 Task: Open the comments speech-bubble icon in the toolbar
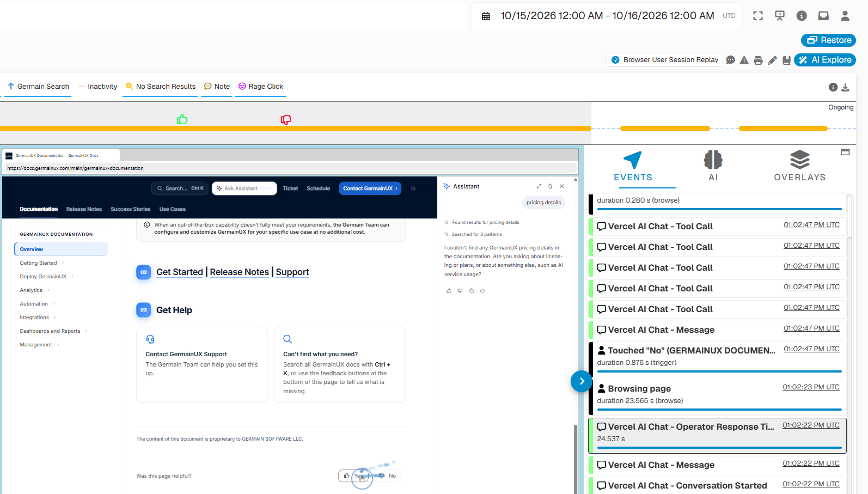click(x=731, y=60)
